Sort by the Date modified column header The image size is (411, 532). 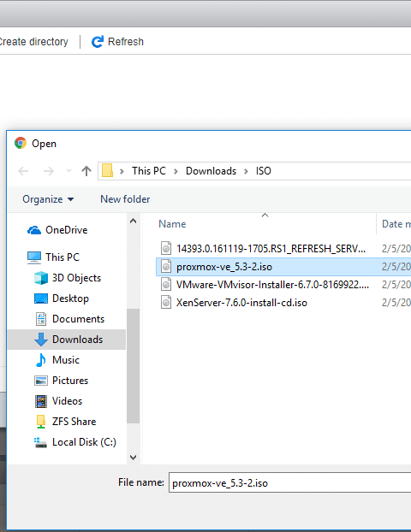396,224
